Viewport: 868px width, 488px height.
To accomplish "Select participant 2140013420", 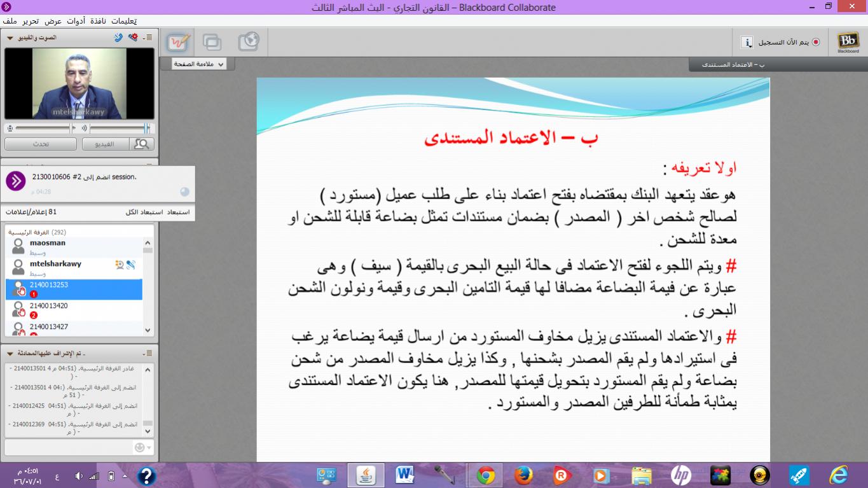I will (73, 310).
